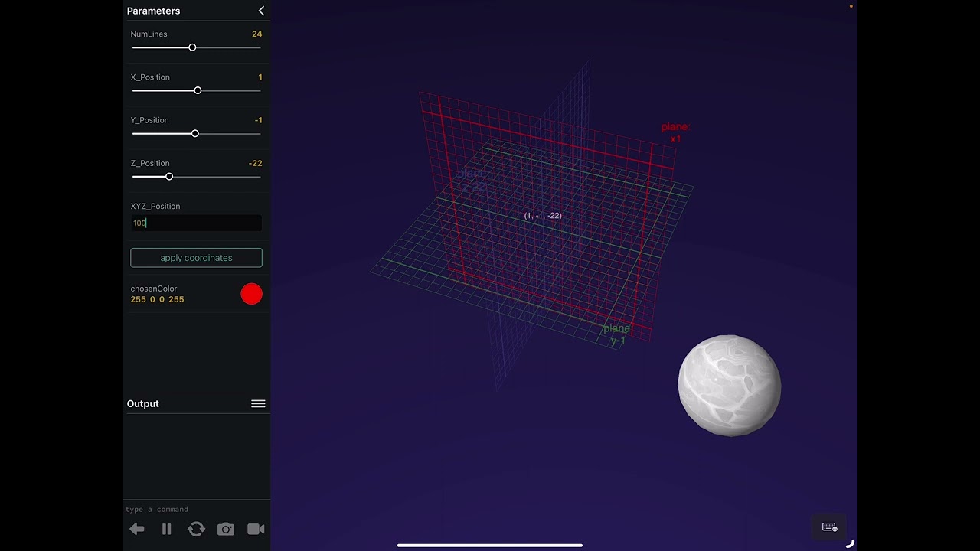Collapse the Parameters panel with the chevron
Image resolution: width=980 pixels, height=551 pixels.
pos(261,11)
